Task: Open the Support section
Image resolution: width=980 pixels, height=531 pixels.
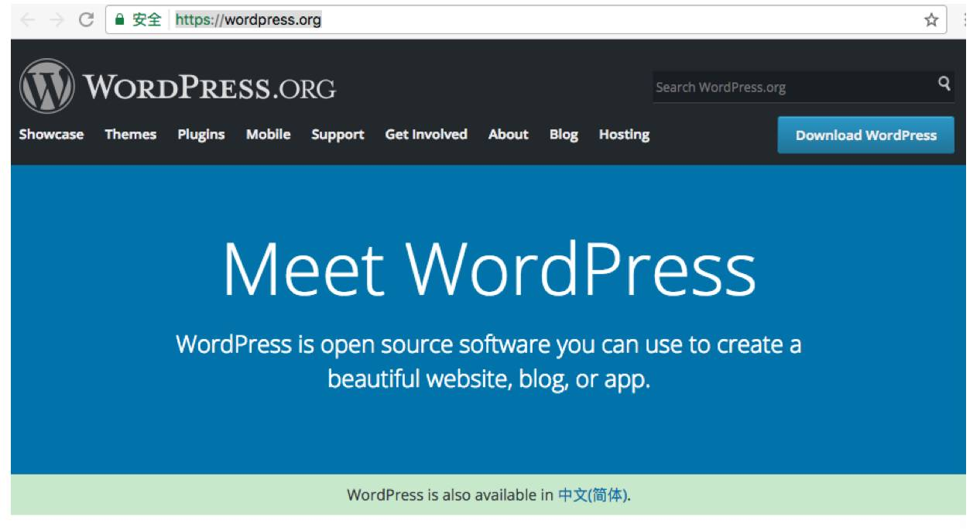Action: [338, 135]
